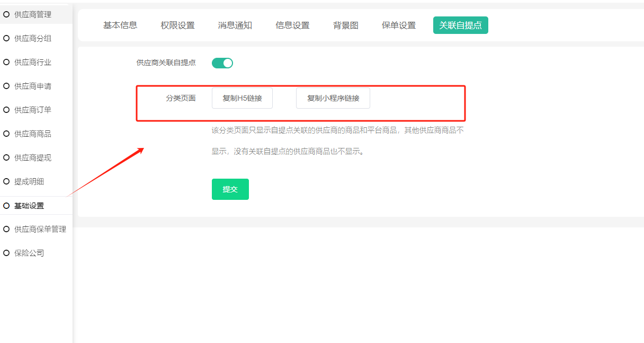Navigate to 提成明细 in the sidebar

point(29,181)
